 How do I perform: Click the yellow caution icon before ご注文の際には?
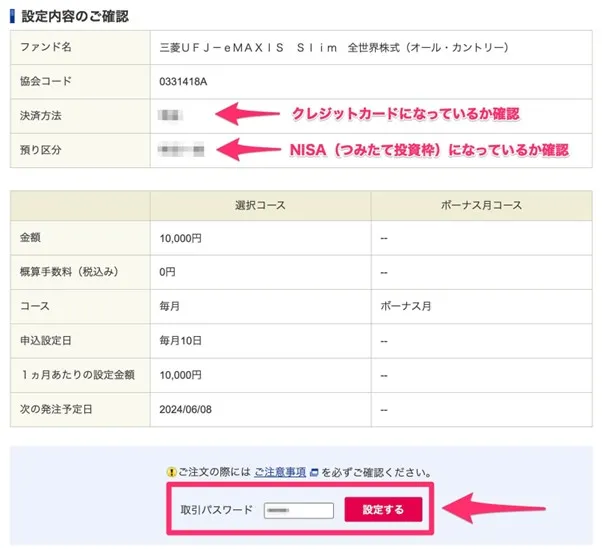[x=171, y=472]
